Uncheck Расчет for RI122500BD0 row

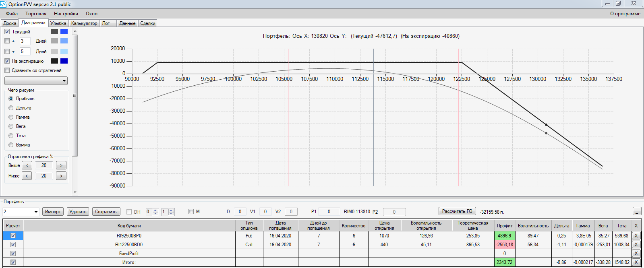click(x=13, y=245)
